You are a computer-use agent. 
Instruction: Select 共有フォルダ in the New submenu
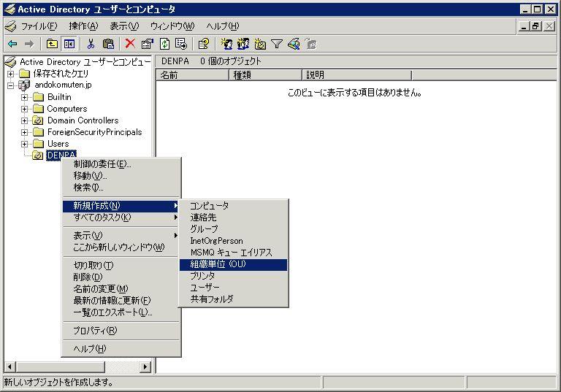point(234,299)
